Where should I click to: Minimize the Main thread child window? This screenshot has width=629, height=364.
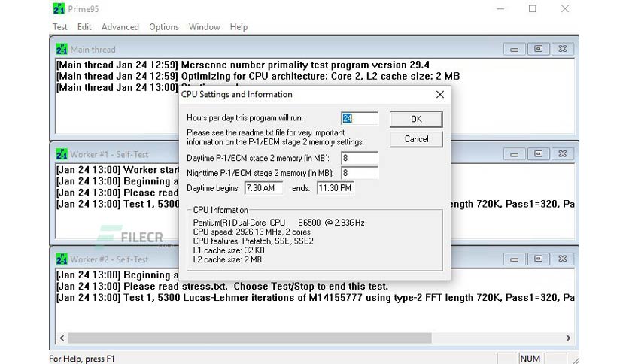[x=515, y=49]
